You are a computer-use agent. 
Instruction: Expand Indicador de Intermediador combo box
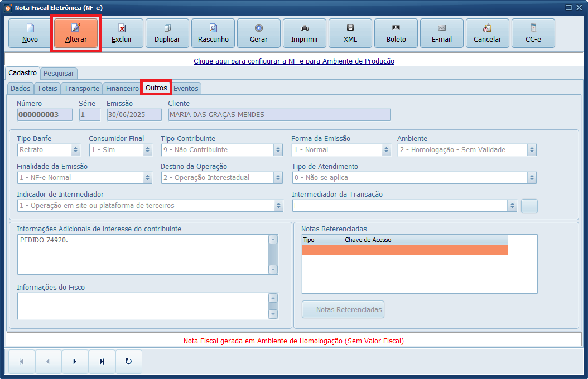tap(278, 206)
